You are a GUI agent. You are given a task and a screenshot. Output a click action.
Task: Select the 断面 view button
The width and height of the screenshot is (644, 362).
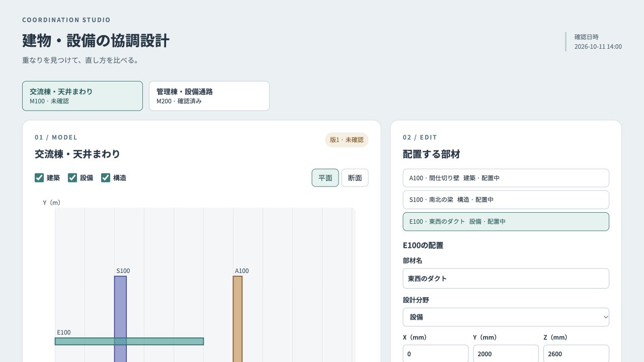(355, 178)
